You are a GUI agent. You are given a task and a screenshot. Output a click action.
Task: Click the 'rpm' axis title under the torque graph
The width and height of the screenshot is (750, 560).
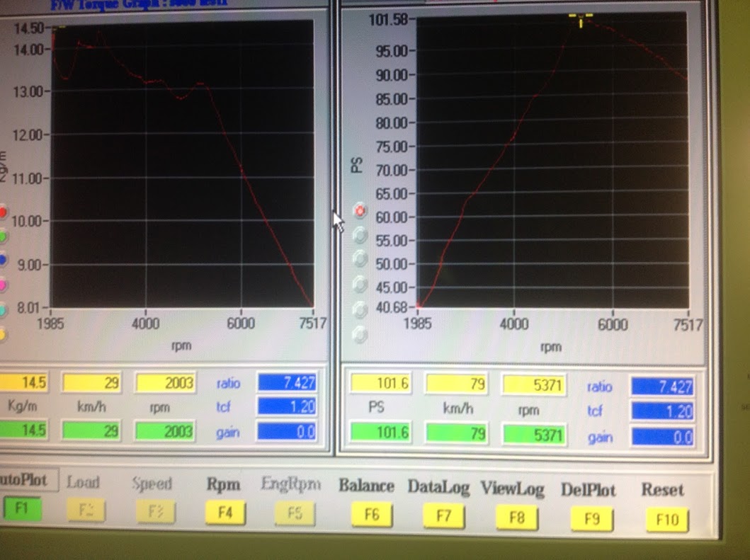pyautogui.click(x=181, y=345)
